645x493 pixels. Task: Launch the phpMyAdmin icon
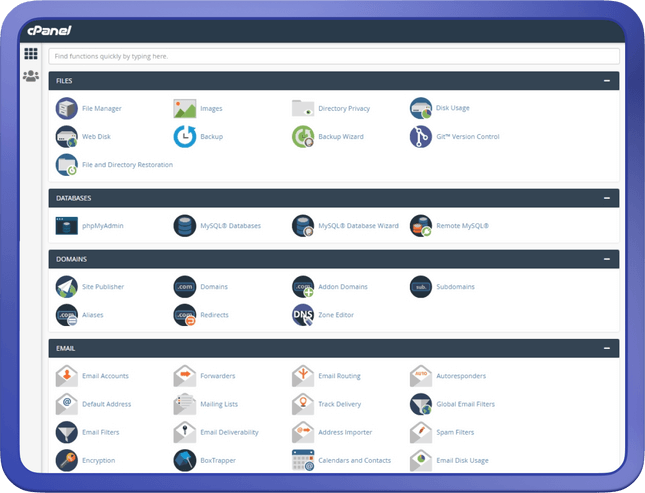(67, 226)
